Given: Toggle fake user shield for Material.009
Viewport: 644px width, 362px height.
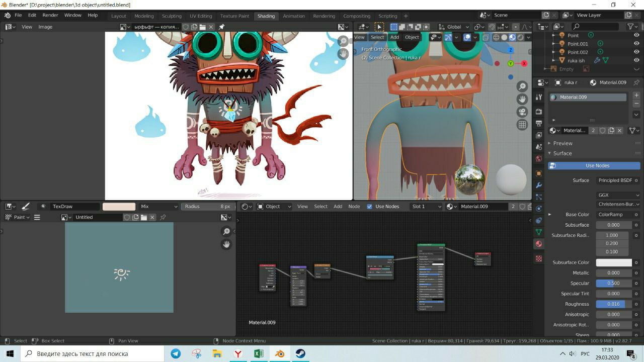Looking at the screenshot, I should coord(602,130).
